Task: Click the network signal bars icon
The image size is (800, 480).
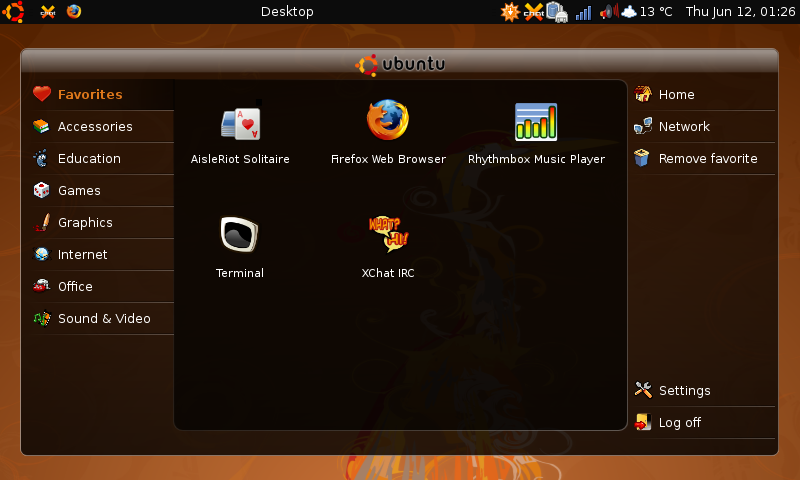Action: pos(584,12)
